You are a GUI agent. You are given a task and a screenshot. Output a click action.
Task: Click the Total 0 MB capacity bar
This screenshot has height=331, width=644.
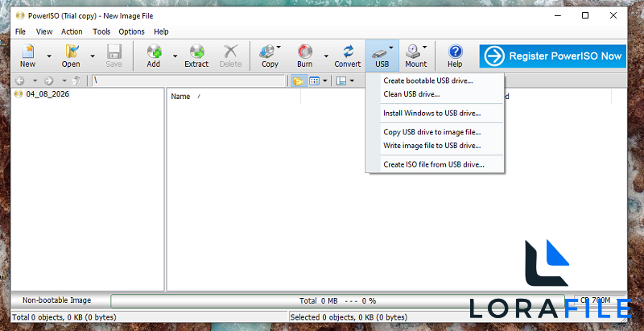point(337,300)
